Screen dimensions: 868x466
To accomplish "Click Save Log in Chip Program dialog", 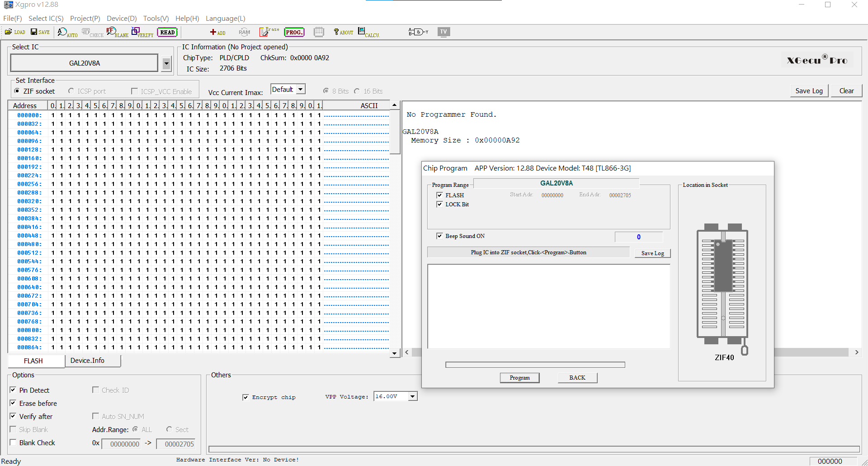I will tap(653, 253).
